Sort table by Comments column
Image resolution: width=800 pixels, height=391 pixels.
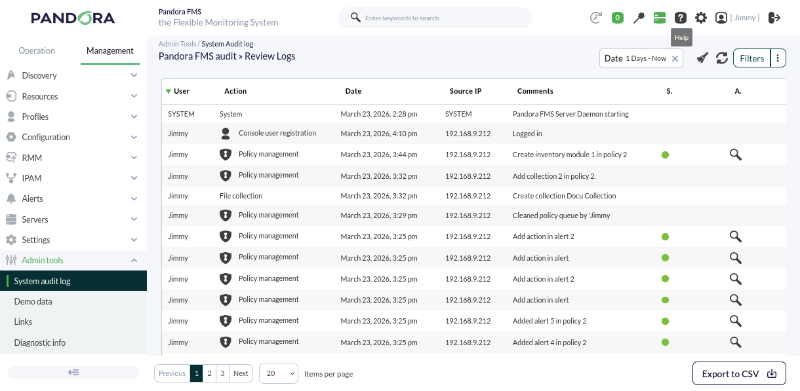coord(535,91)
